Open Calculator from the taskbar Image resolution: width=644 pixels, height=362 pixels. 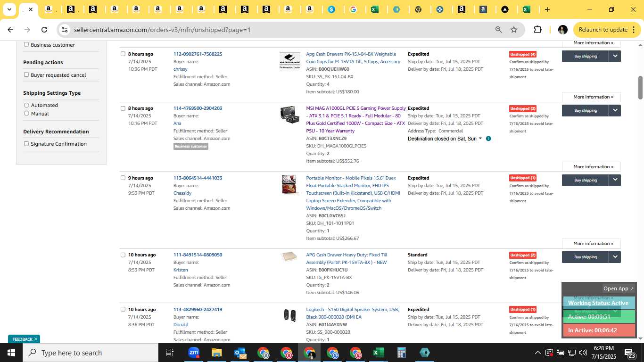click(402, 353)
